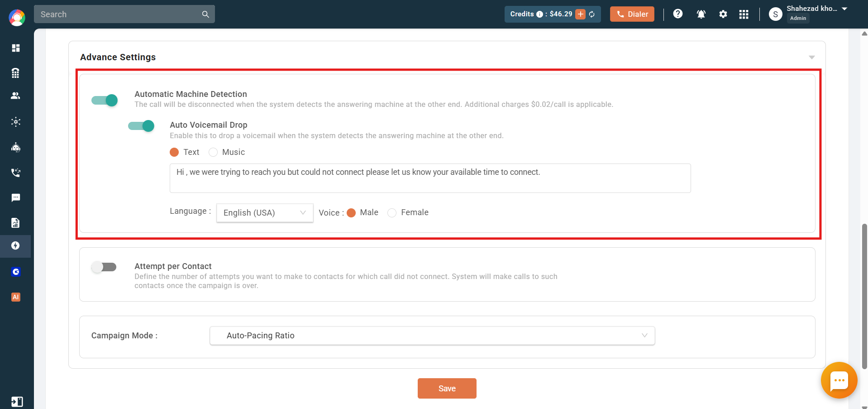Open the help question mark icon
The width and height of the screenshot is (868, 409).
pos(678,14)
